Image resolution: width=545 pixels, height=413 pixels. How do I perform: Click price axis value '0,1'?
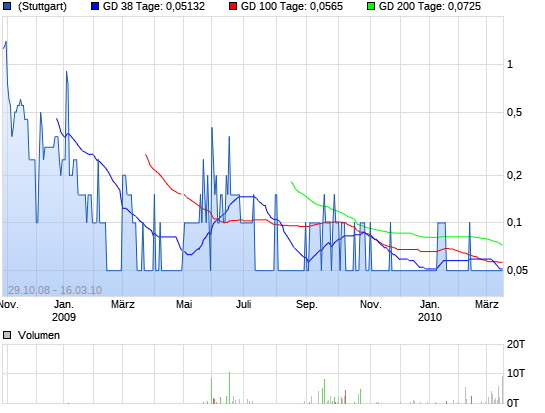tap(514, 222)
